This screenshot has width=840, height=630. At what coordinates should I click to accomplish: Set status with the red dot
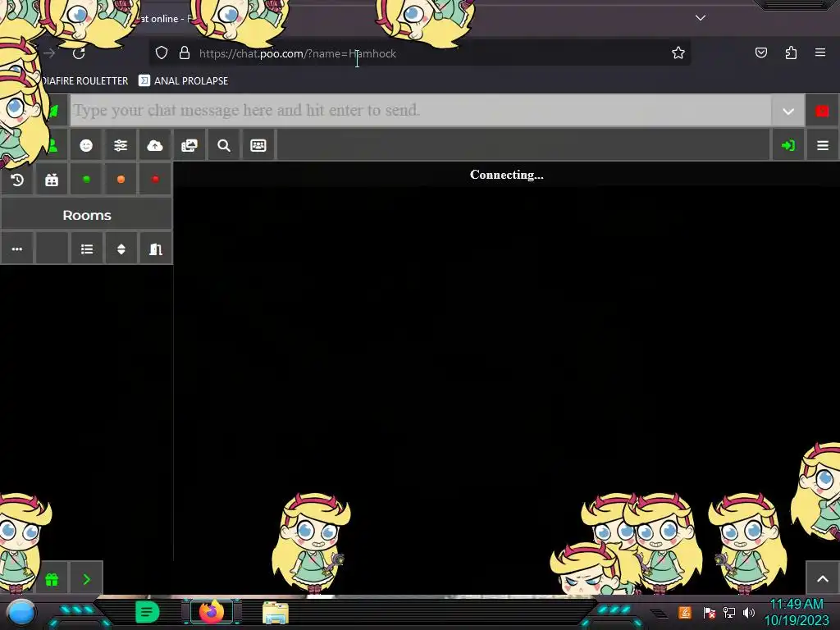(x=155, y=180)
